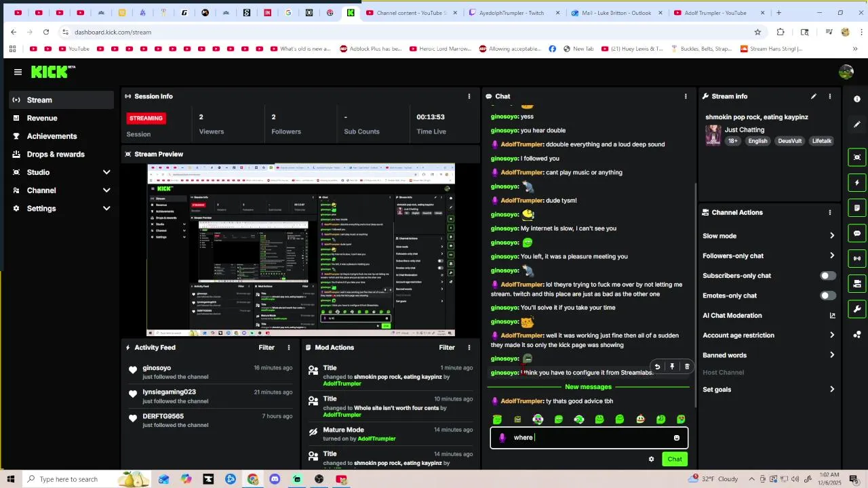Toggle the wrench widget icon in right sidebar

coord(857,309)
